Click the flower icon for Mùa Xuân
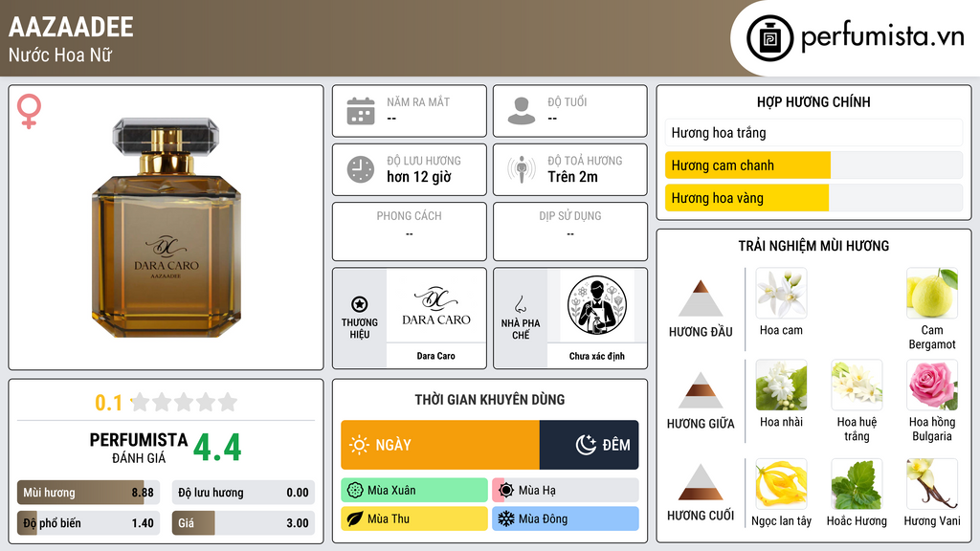This screenshot has width=980, height=551. (x=355, y=491)
